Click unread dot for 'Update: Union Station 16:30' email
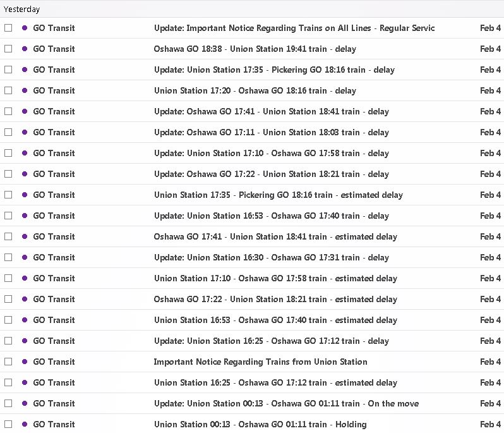This screenshot has width=504, height=433. coord(25,257)
